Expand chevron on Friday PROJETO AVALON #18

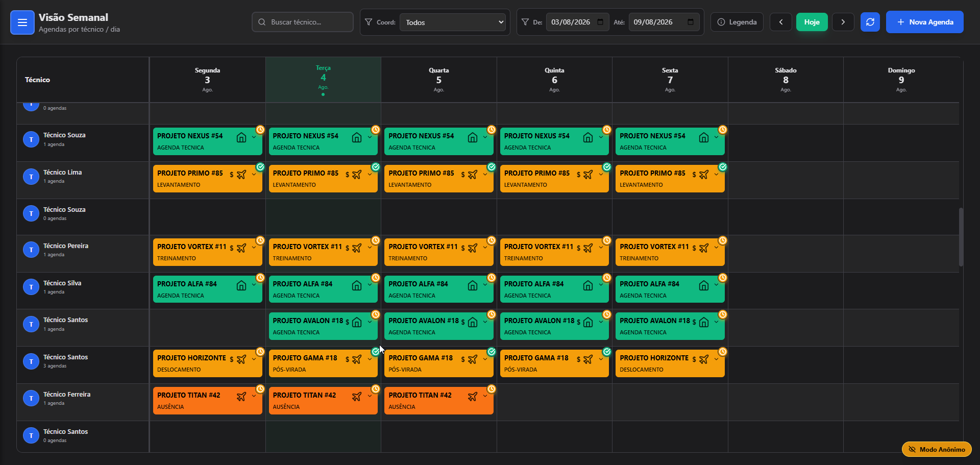716,322
